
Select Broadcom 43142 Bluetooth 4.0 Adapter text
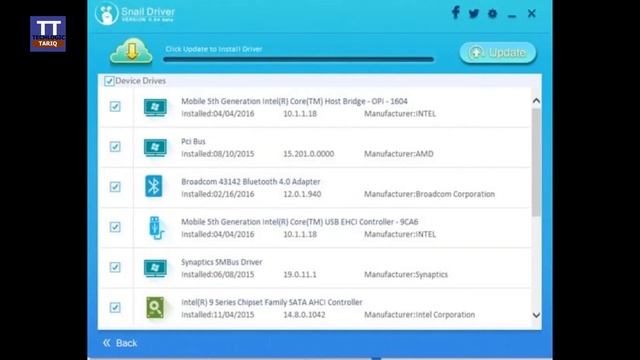251,181
